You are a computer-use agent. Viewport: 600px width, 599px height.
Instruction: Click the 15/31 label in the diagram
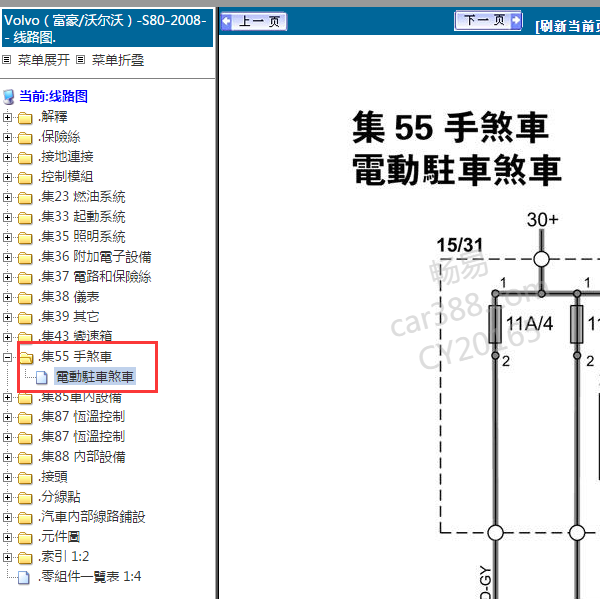click(460, 245)
